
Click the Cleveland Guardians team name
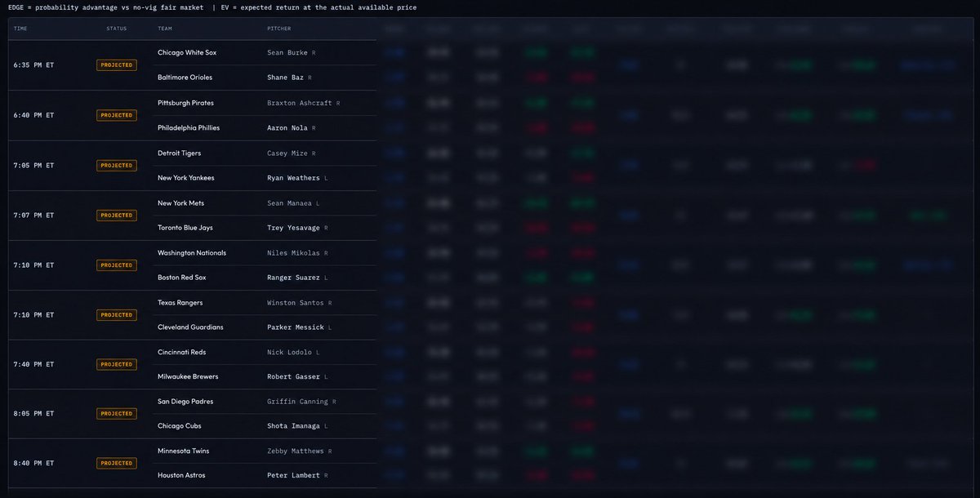coord(190,327)
